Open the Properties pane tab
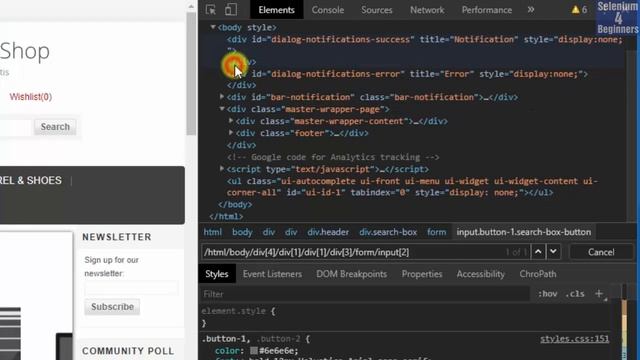 click(422, 274)
